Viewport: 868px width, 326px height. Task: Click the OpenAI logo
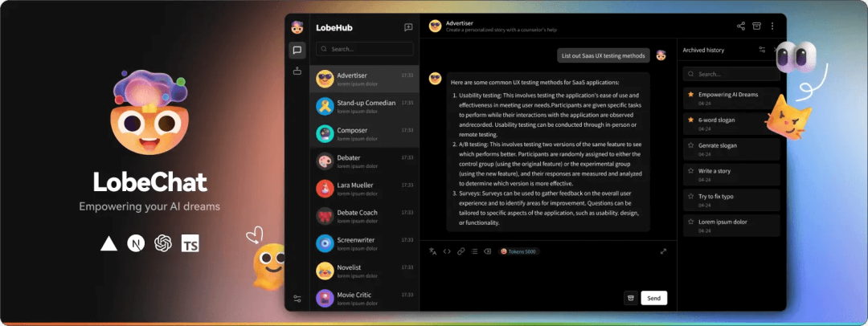pos(162,243)
